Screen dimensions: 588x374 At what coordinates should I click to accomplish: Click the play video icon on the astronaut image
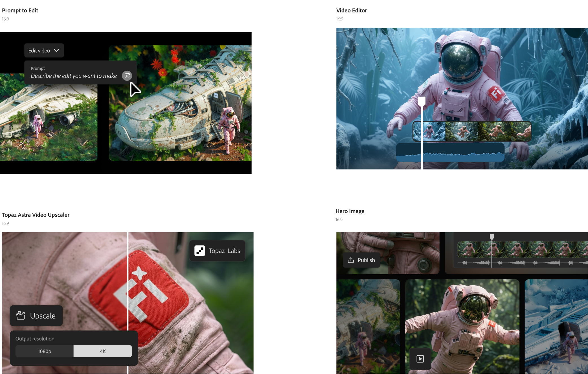pos(420,359)
